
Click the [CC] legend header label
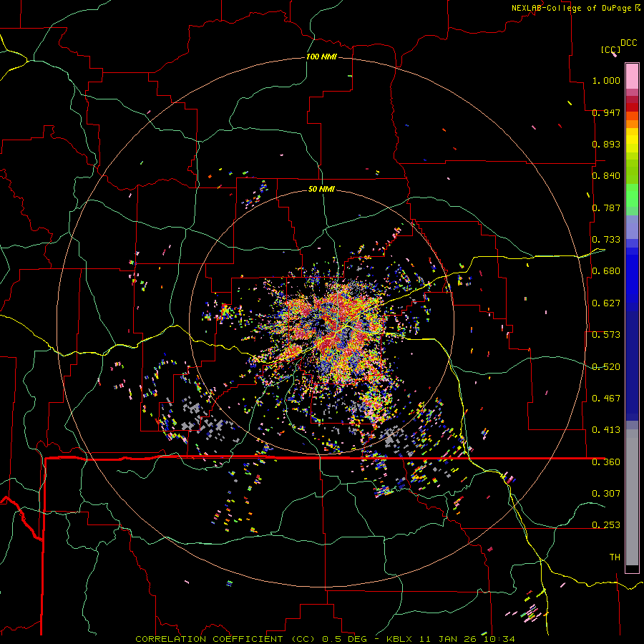click(x=610, y=49)
